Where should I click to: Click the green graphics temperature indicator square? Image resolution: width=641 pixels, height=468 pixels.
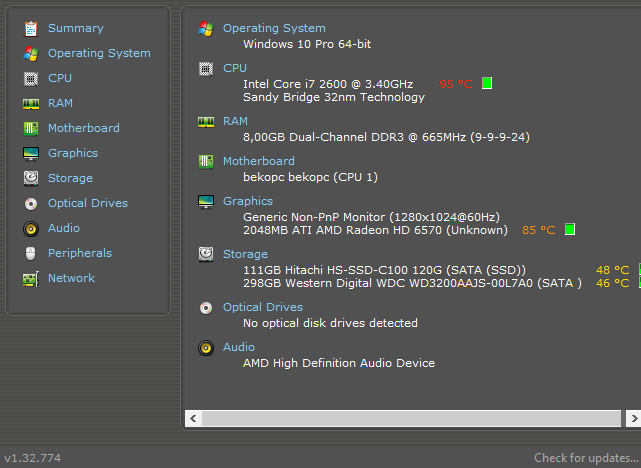click(570, 230)
